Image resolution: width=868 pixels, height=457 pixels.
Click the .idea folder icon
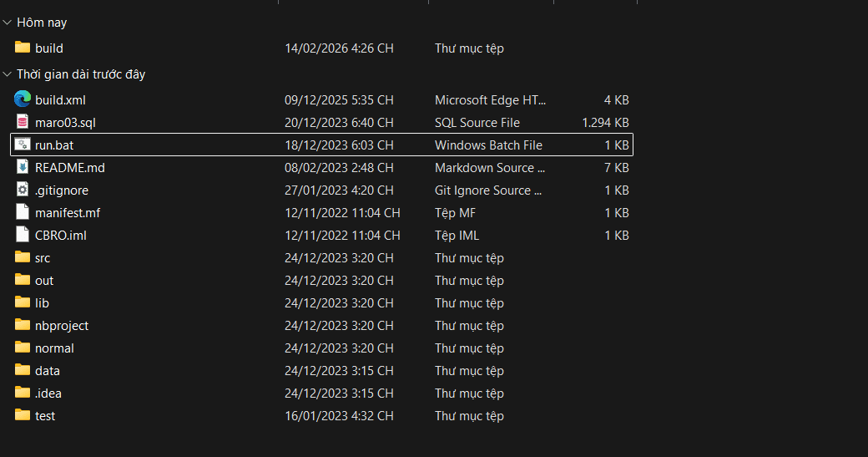[23, 393]
